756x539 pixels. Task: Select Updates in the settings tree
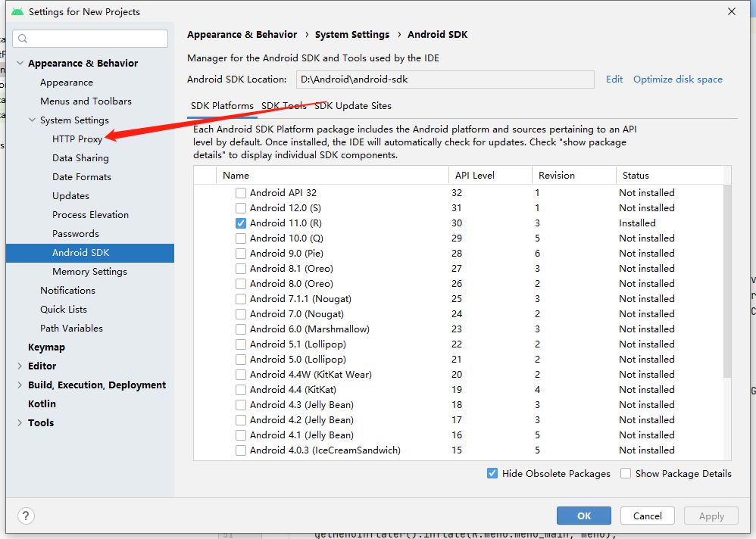point(70,196)
